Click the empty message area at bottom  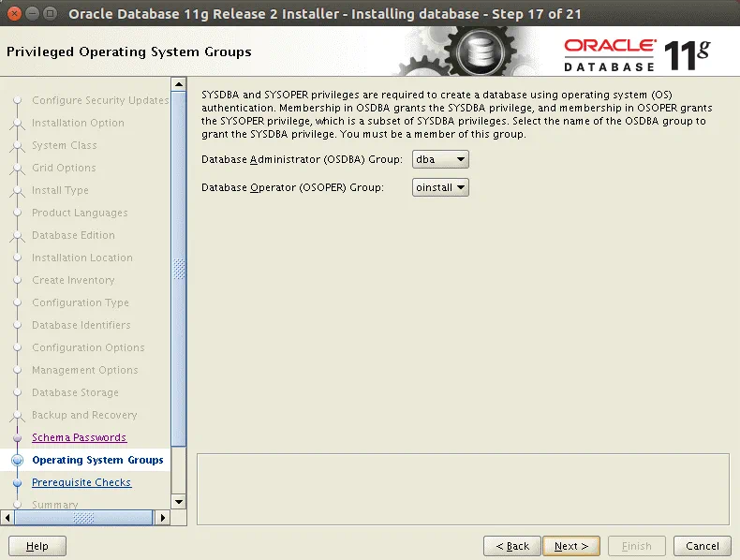[x=463, y=489]
